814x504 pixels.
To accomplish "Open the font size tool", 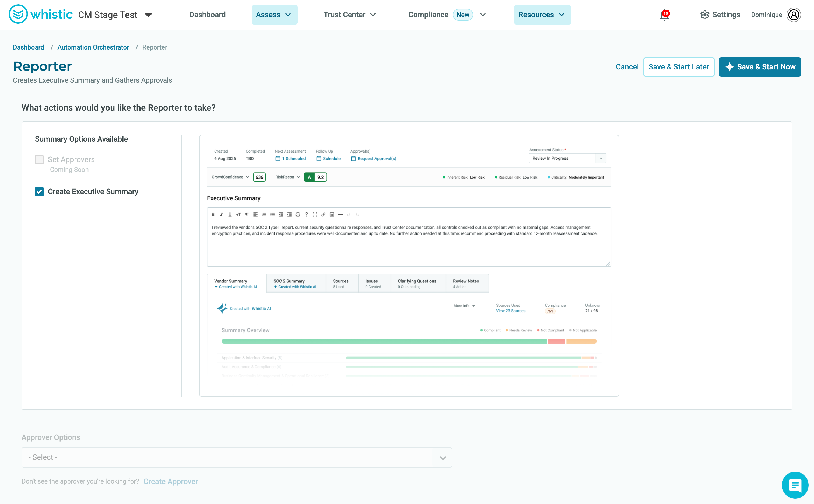I will (x=238, y=214).
